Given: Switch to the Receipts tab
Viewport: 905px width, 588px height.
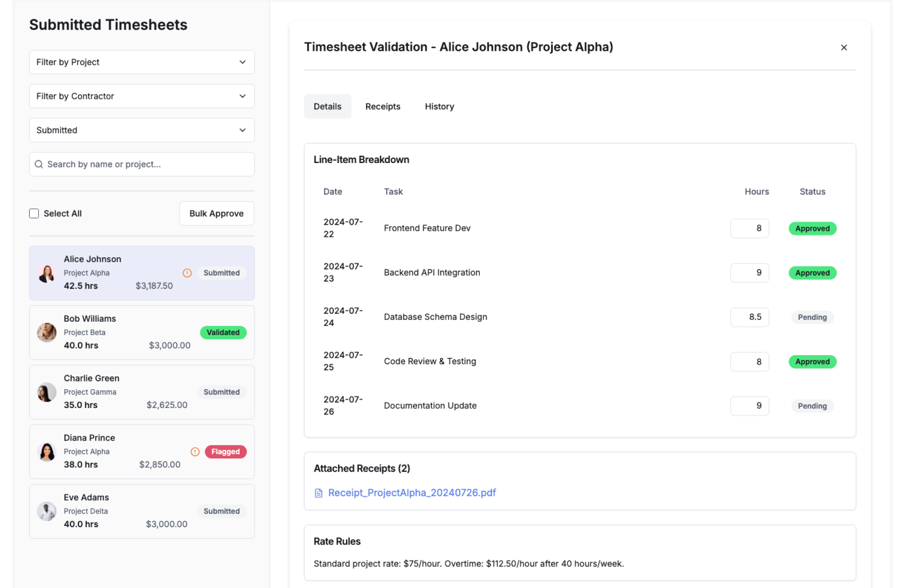Looking at the screenshot, I should pyautogui.click(x=382, y=106).
